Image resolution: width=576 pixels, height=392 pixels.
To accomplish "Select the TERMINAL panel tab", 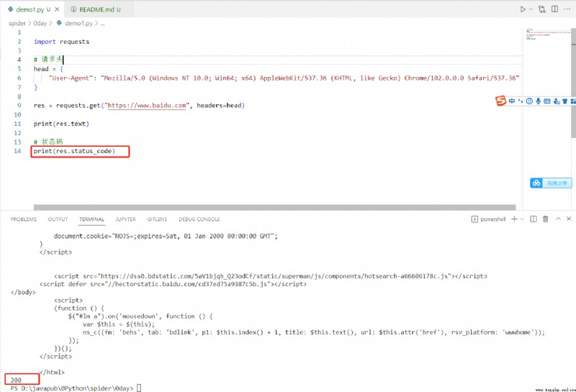I will (x=92, y=219).
